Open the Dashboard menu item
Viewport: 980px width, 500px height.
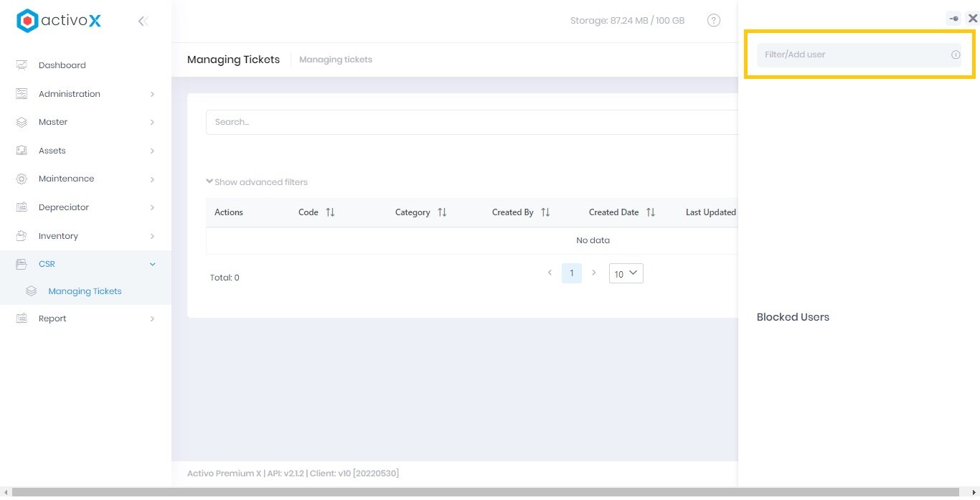[62, 65]
